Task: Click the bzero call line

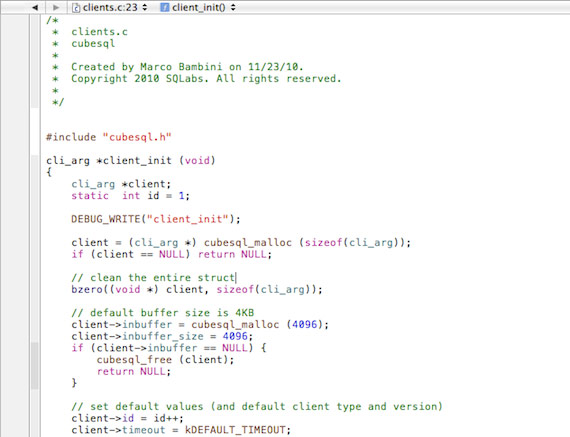Action: (197, 289)
